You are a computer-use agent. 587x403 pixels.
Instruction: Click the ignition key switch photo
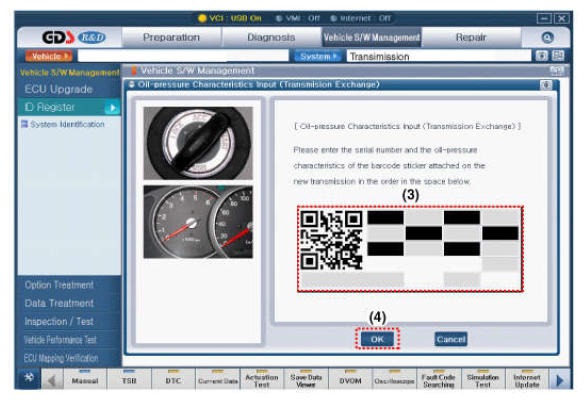point(198,143)
